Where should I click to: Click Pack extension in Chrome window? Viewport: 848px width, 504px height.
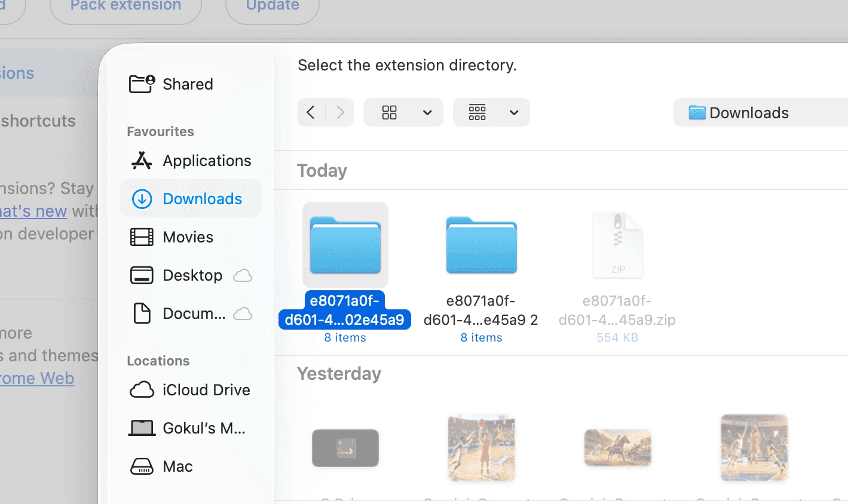coord(125,6)
